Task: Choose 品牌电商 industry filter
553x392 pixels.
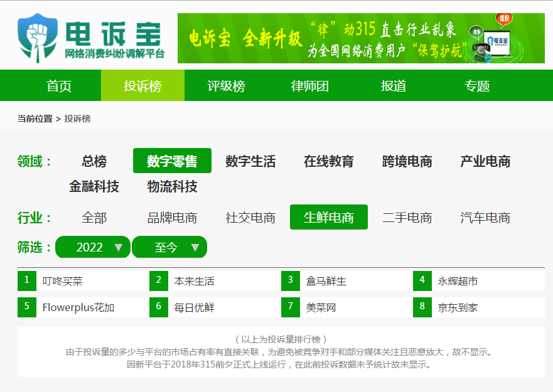Action: (172, 218)
